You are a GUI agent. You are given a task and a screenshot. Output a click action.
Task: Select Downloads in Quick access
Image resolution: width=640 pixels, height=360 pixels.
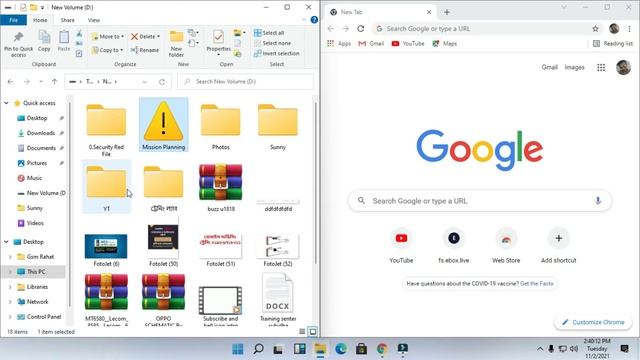tap(40, 133)
